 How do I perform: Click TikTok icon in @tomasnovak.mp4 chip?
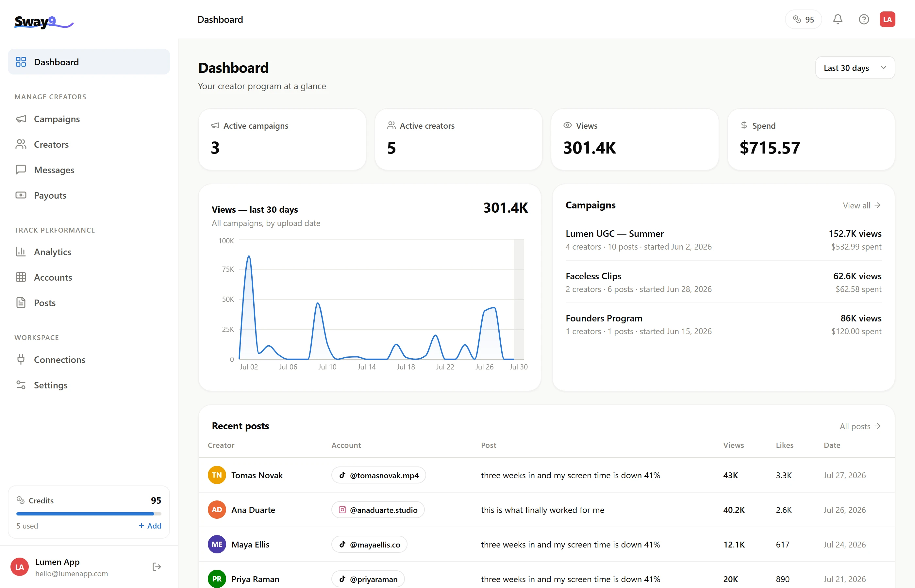click(x=342, y=475)
